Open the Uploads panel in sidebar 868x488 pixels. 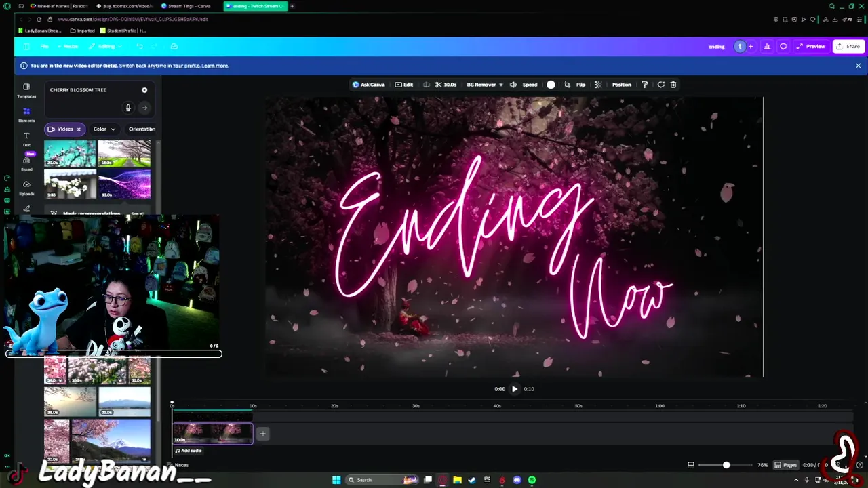[26, 188]
